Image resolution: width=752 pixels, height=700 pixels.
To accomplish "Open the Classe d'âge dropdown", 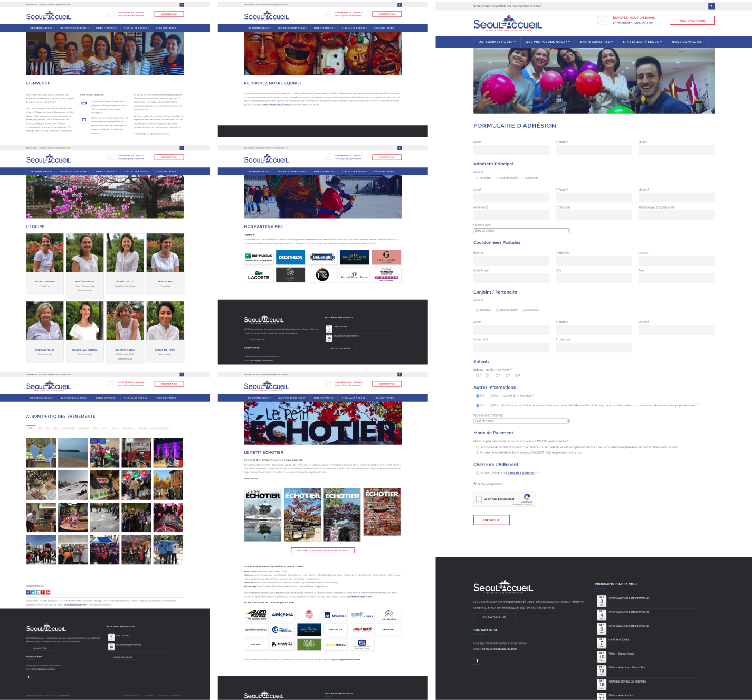I will [521, 231].
